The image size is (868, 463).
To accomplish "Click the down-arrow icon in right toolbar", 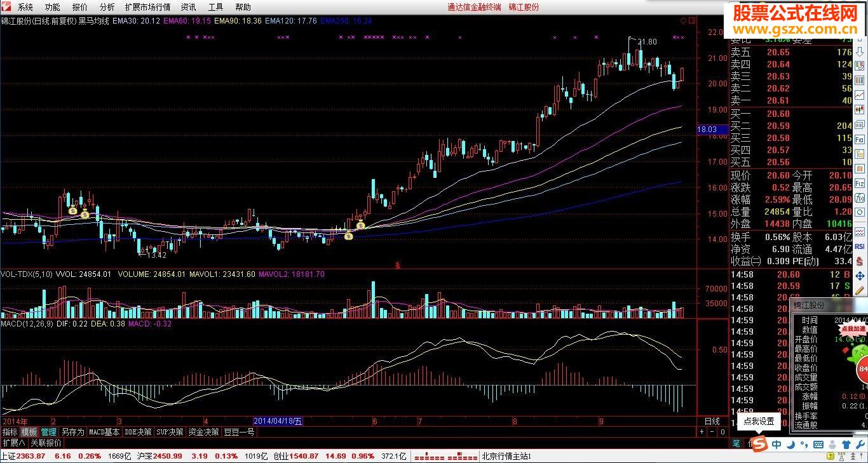I will pos(860,52).
